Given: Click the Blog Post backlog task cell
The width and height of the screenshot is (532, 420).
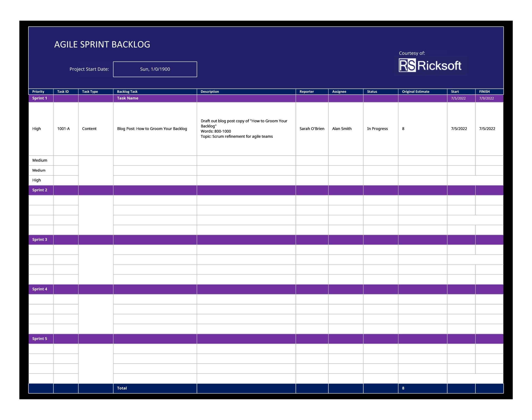Looking at the screenshot, I should click(x=152, y=129).
